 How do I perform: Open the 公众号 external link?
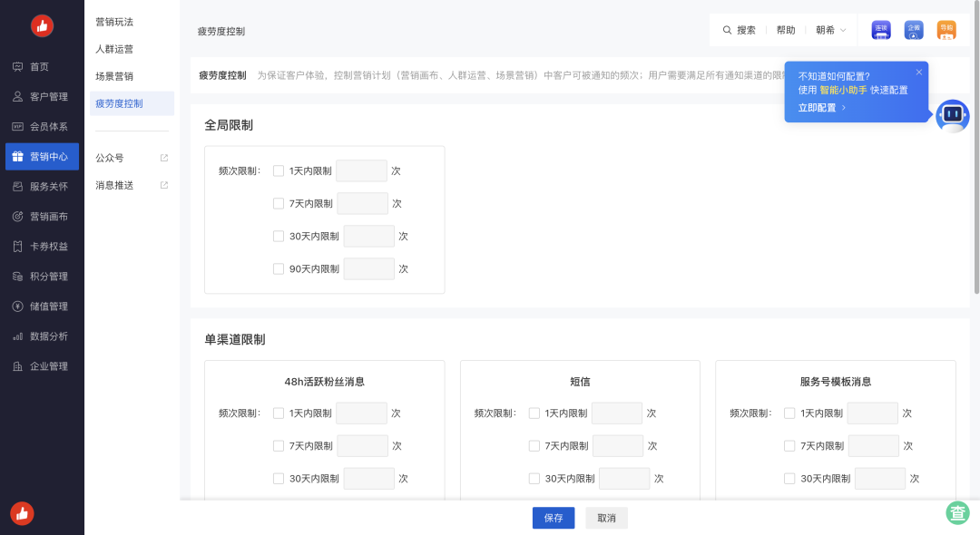109,157
